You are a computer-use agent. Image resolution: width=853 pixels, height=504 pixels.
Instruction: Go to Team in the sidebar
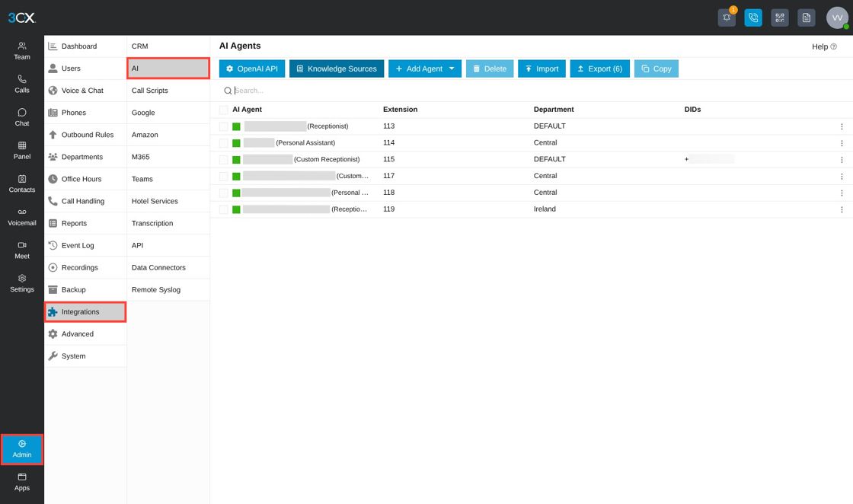click(22, 51)
